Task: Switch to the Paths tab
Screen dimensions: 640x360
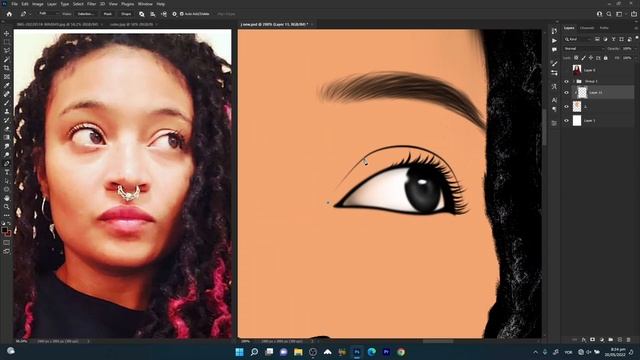Action: [x=604, y=28]
